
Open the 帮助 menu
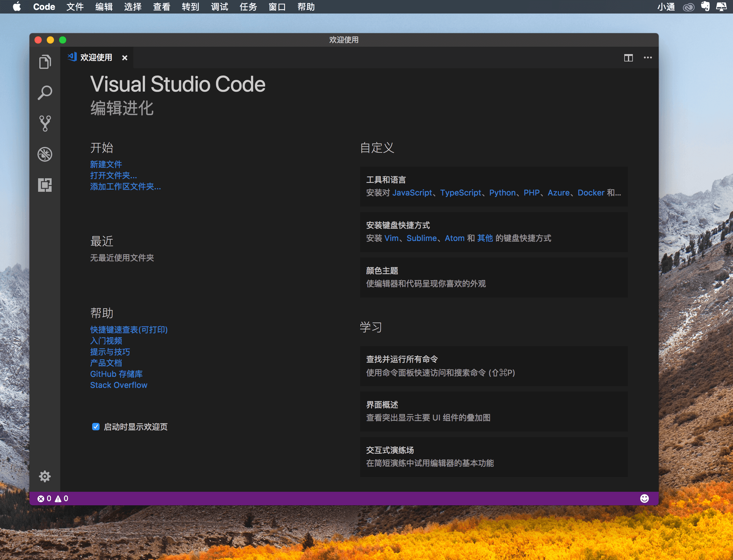click(309, 7)
